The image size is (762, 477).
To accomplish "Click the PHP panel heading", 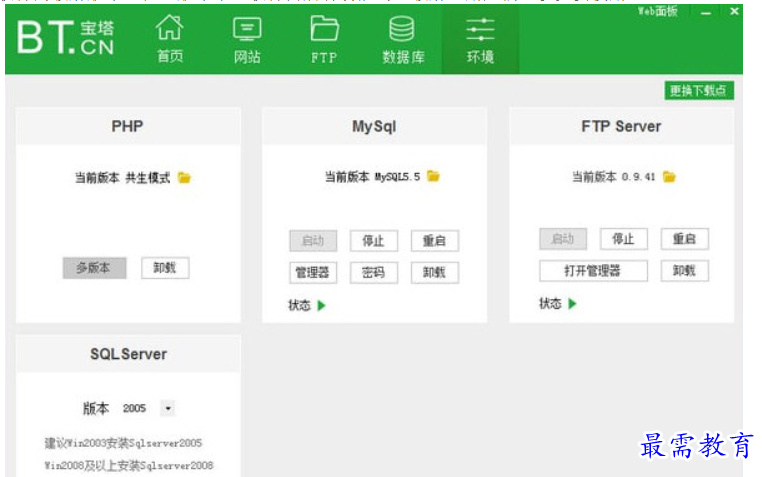I will point(127,126).
